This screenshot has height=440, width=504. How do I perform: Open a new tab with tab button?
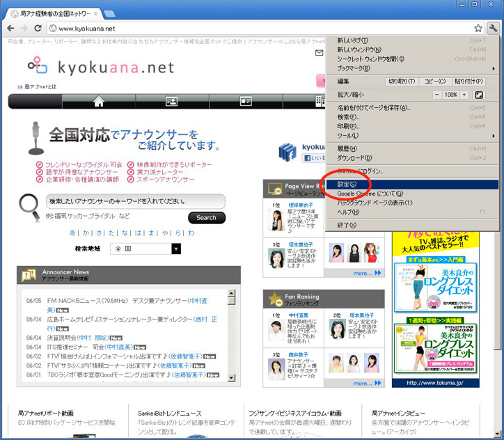pos(110,14)
